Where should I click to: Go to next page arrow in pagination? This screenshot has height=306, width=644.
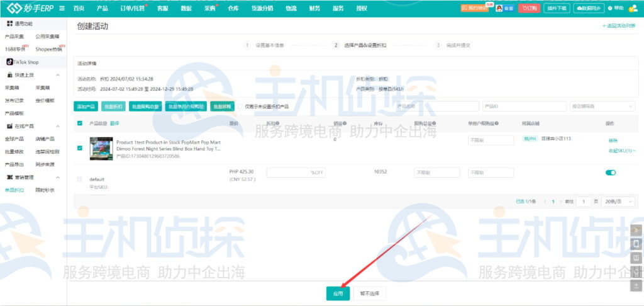pyautogui.click(x=562, y=201)
